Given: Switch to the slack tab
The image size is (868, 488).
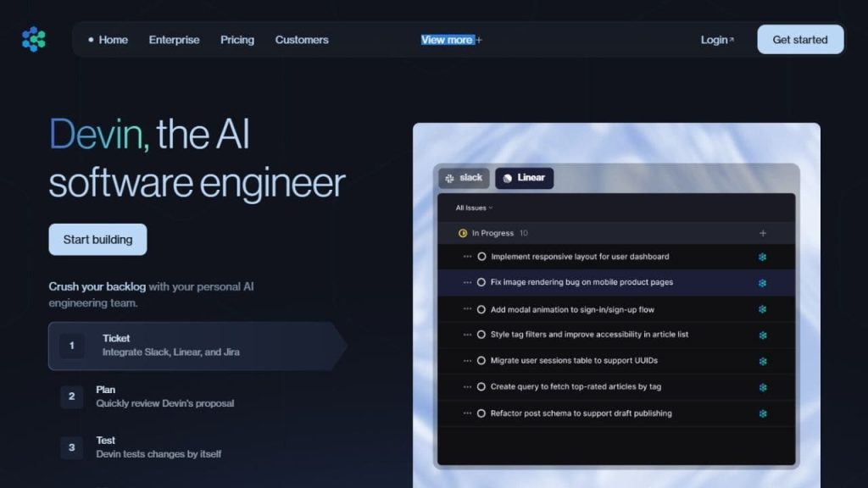Looking at the screenshot, I should coord(464,178).
